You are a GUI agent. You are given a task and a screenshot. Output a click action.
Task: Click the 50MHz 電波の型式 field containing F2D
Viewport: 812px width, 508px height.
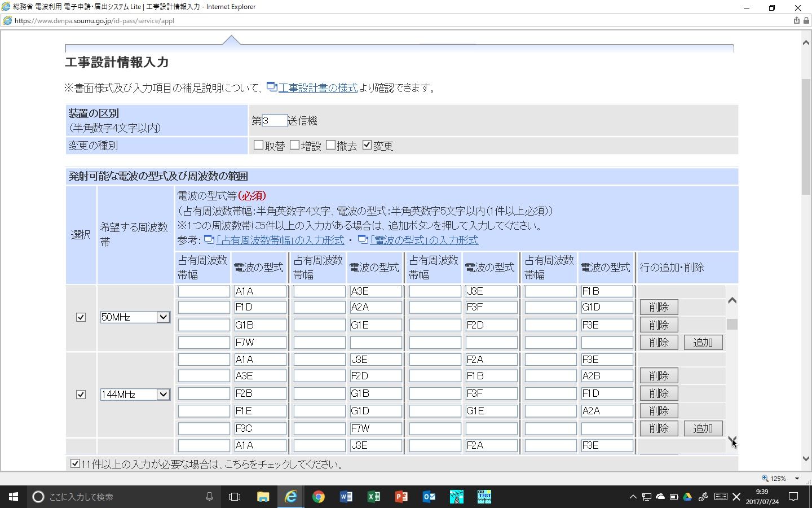[491, 325]
